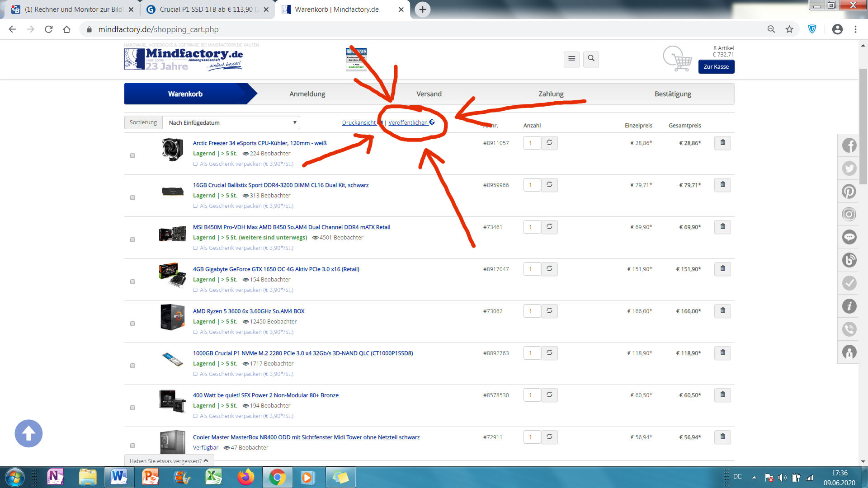Open the 1000GB Crucial P1 NVMe product link
This screenshot has width=868, height=488.
(303, 353)
